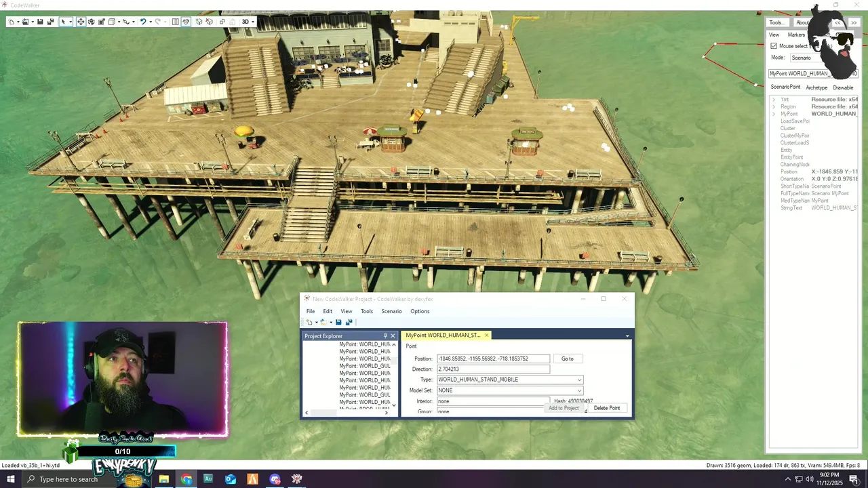This screenshot has width=868, height=488.
Task: Activate the Scale widget tool
Action: pyautogui.click(x=102, y=22)
